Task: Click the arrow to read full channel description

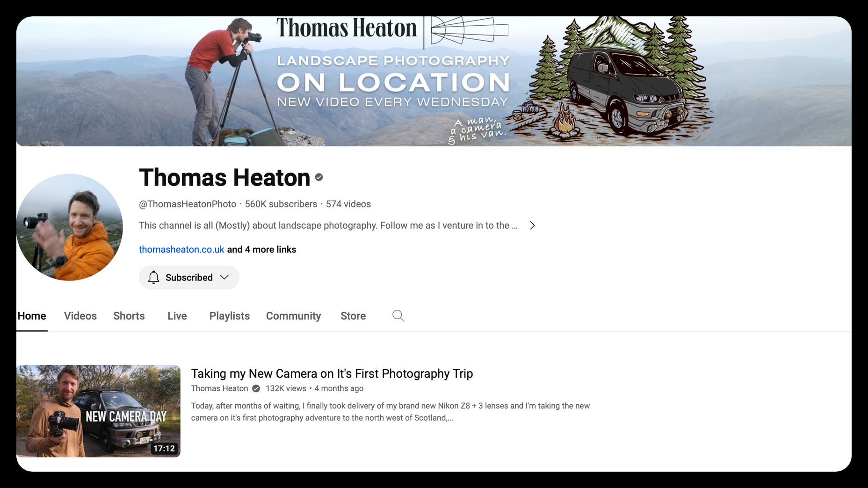Action: click(532, 225)
